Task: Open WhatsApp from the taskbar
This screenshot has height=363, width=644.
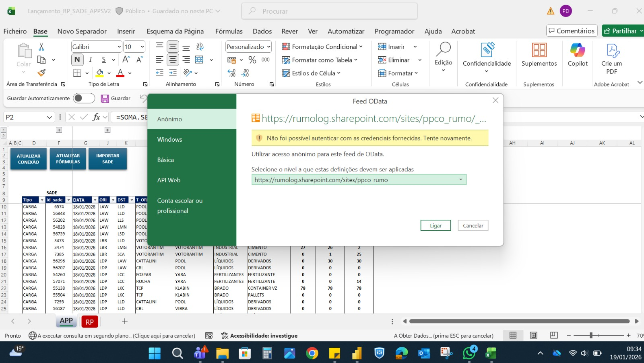Action: point(469,353)
